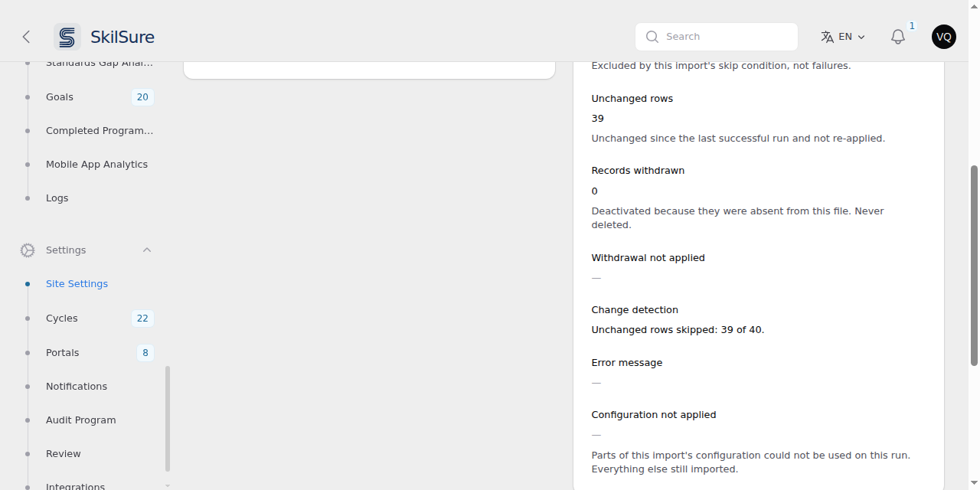Click the back arrow icon
980x490 pixels.
pos(26,37)
